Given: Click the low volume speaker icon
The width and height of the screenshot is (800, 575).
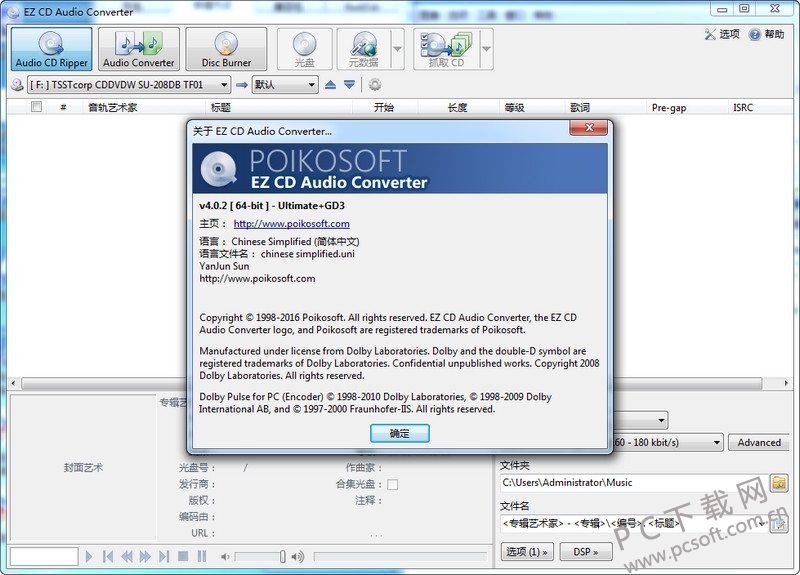Looking at the screenshot, I should [225, 557].
